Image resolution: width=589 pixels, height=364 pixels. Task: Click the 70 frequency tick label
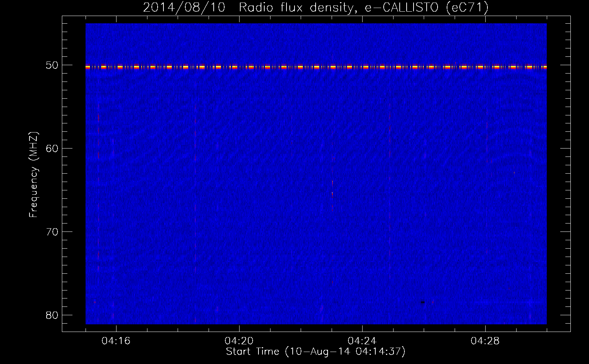point(52,232)
